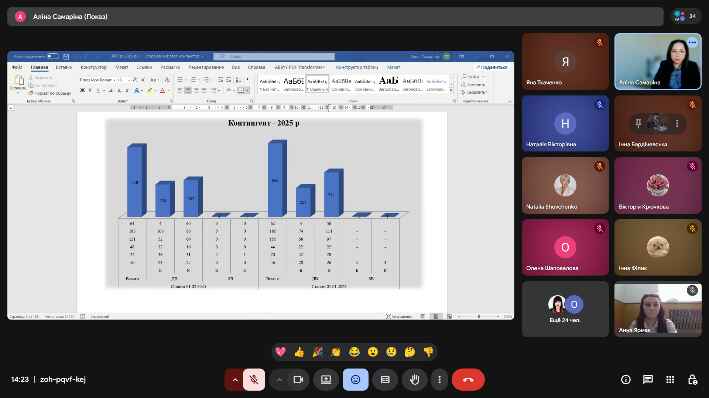Open host controls lock icon
Image resolution: width=709 pixels, height=398 pixels.
(692, 379)
